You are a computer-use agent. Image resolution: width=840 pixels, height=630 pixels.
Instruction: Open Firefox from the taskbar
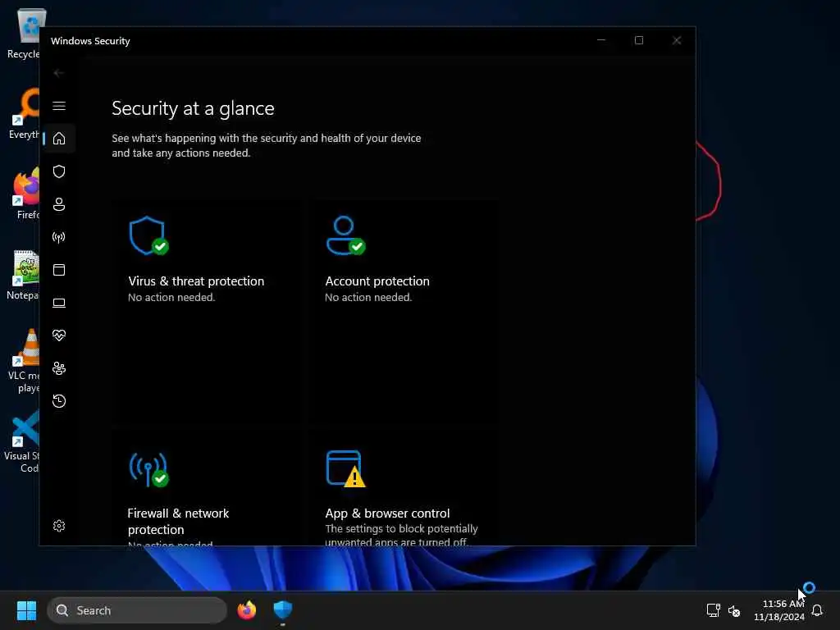click(246, 610)
